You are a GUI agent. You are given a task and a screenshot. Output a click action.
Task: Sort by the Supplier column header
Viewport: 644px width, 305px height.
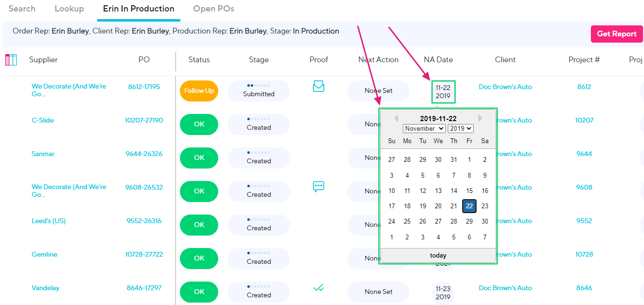pyautogui.click(x=44, y=60)
